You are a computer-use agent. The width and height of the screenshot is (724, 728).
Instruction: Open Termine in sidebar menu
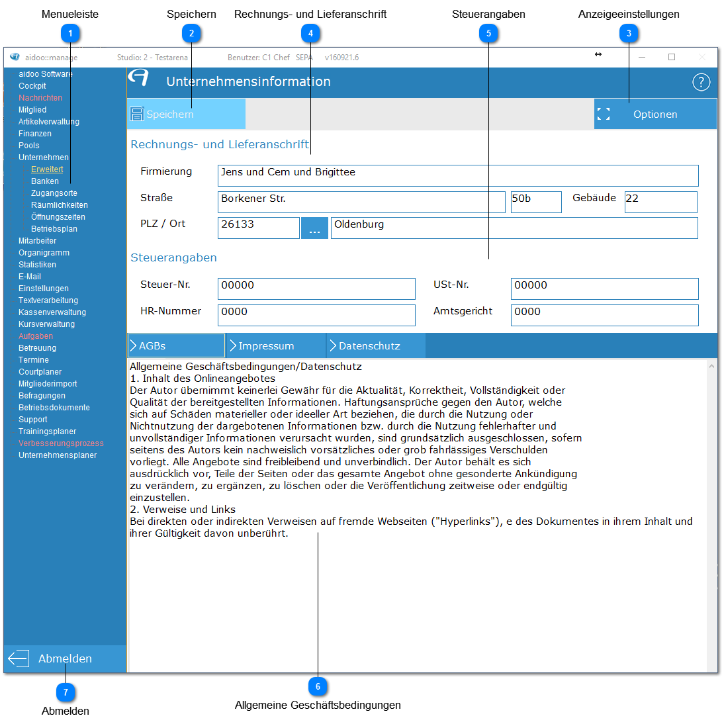click(x=34, y=360)
